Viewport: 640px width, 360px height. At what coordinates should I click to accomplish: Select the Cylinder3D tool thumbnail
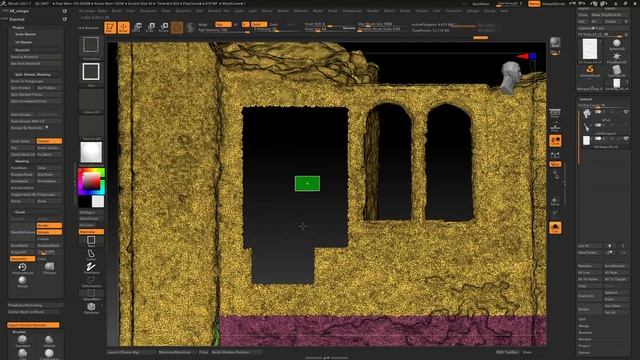616,71
